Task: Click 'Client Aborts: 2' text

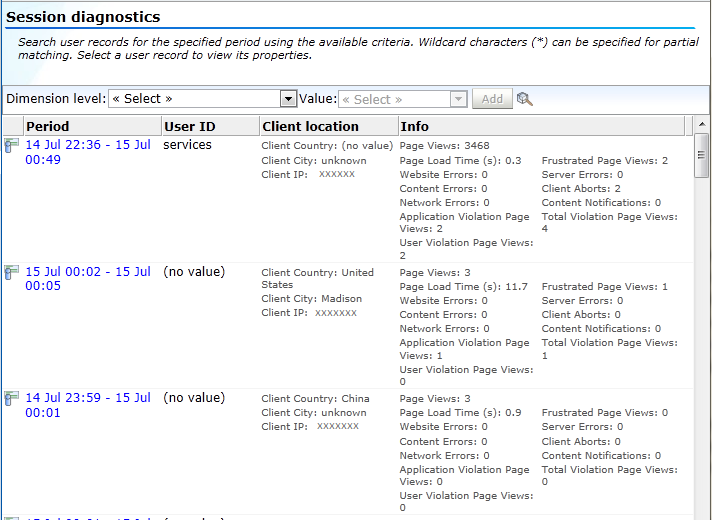Action: [x=581, y=189]
